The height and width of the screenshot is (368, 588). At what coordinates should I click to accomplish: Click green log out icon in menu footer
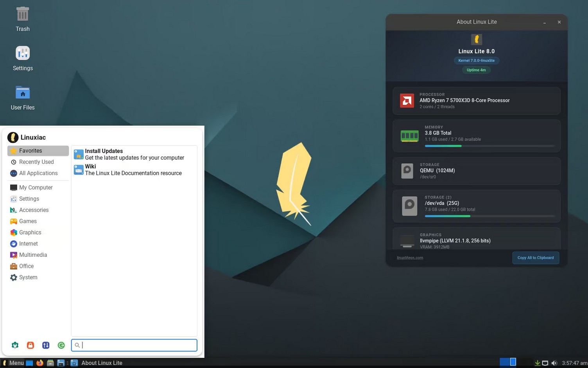point(61,345)
